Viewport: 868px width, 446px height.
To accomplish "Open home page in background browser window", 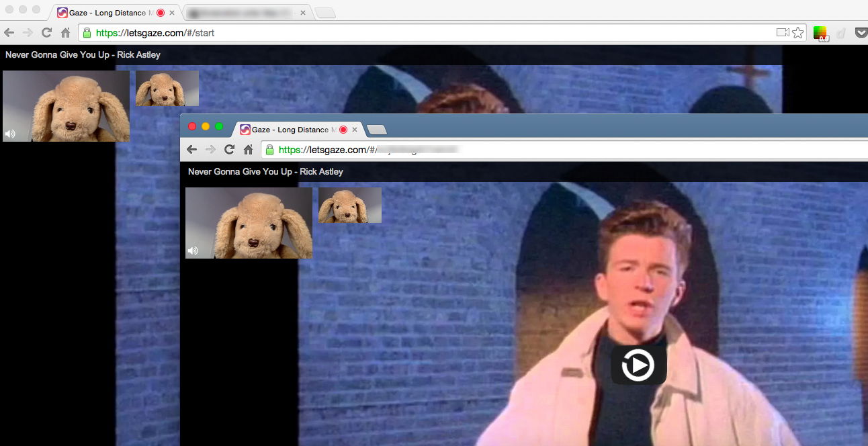I will pos(65,32).
